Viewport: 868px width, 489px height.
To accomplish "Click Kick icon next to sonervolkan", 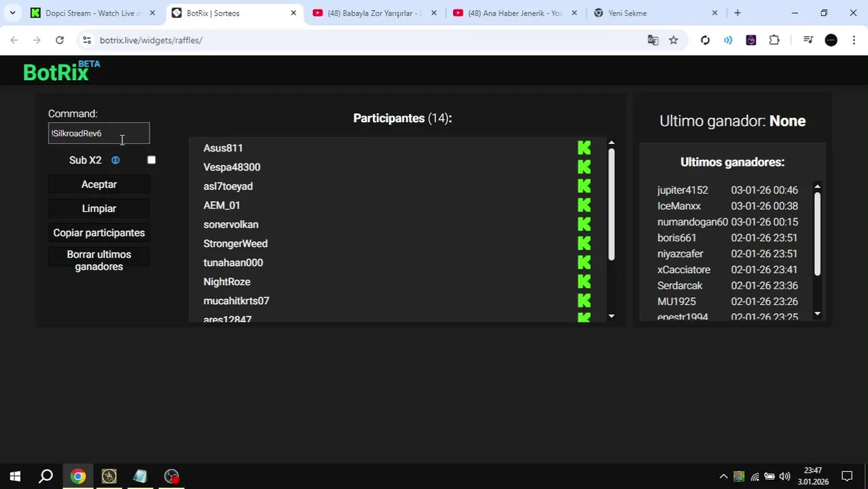I will click(584, 224).
